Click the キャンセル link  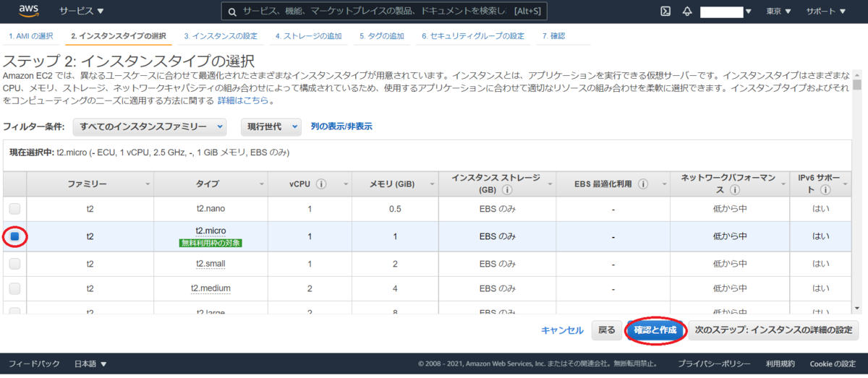pyautogui.click(x=562, y=330)
